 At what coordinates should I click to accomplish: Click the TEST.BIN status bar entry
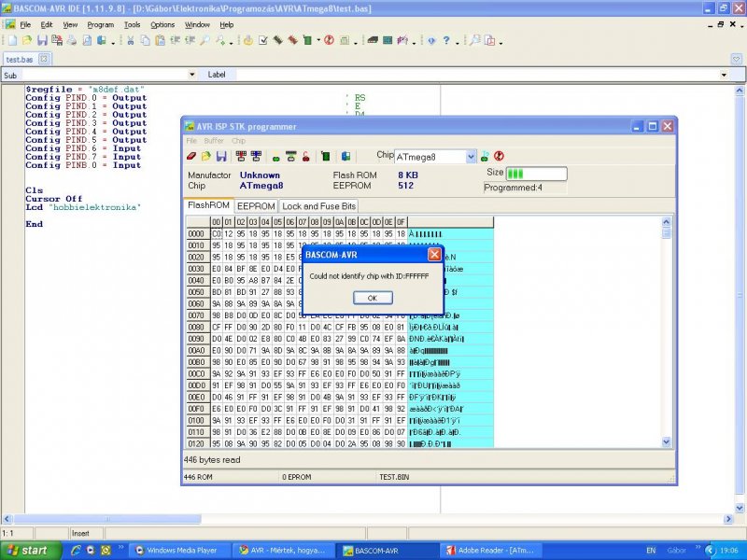tap(394, 477)
